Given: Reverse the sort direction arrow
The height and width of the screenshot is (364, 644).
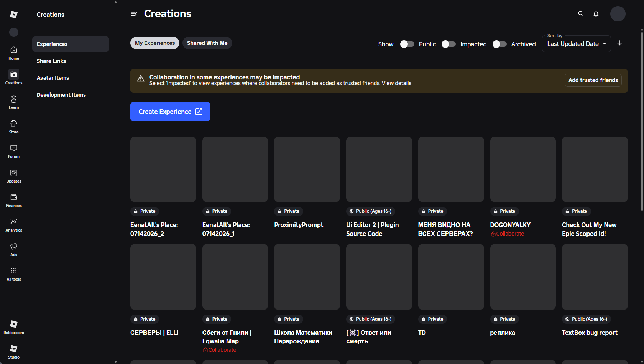Looking at the screenshot, I should (x=619, y=43).
